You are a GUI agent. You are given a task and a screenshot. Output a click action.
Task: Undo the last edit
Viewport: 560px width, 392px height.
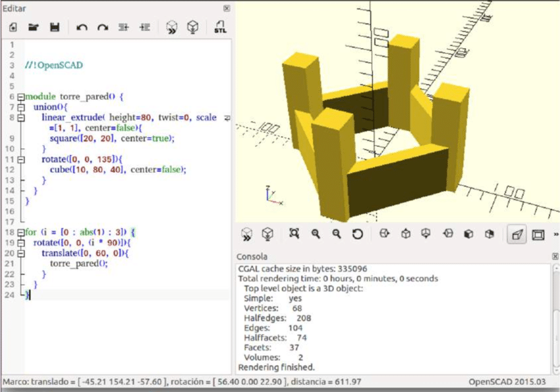point(82,28)
